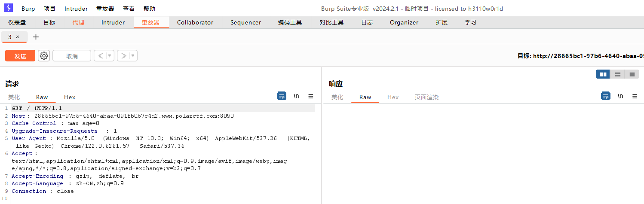
Task: Open the Intruder menu in menu bar
Action: click(76, 9)
